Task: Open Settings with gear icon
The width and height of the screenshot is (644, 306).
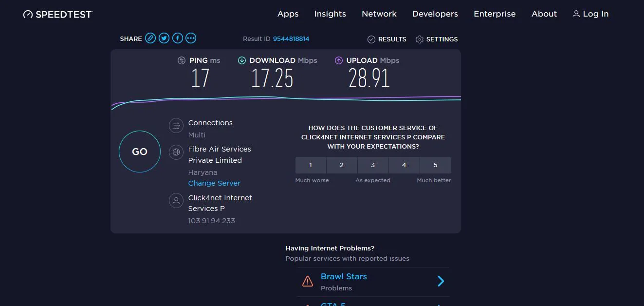Action: click(437, 39)
